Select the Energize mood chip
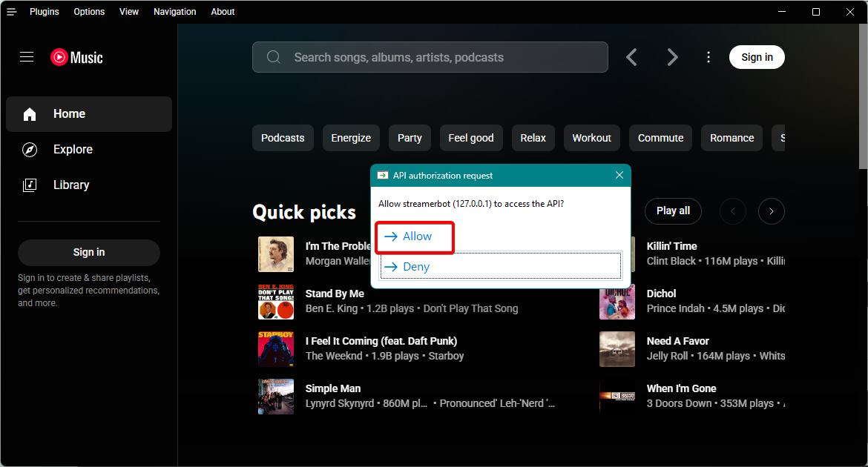Screen dimensions: 868x467 coord(351,138)
